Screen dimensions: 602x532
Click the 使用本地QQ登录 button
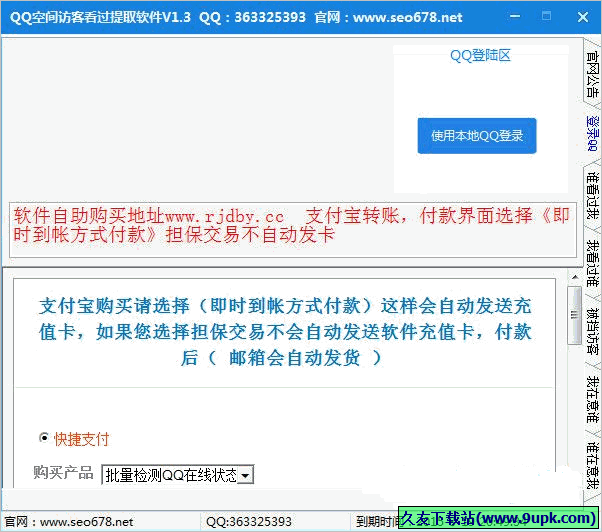(477, 136)
